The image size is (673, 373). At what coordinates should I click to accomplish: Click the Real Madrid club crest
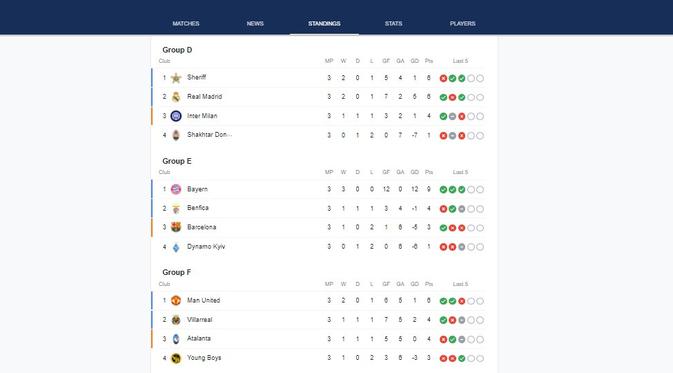[176, 97]
